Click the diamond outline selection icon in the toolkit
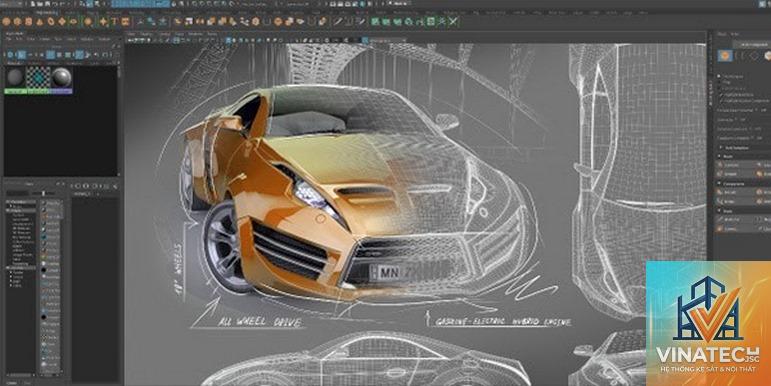The image size is (771, 386). coord(754,56)
